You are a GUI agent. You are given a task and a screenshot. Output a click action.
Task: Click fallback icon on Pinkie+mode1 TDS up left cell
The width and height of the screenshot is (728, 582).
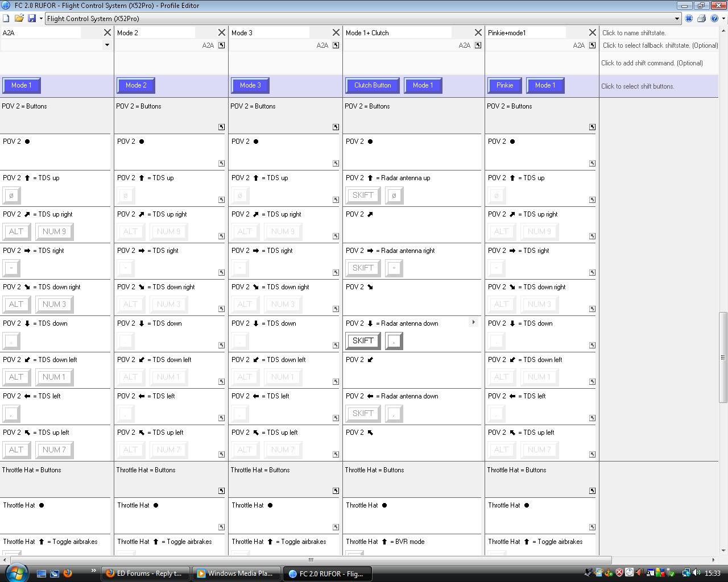592,454
